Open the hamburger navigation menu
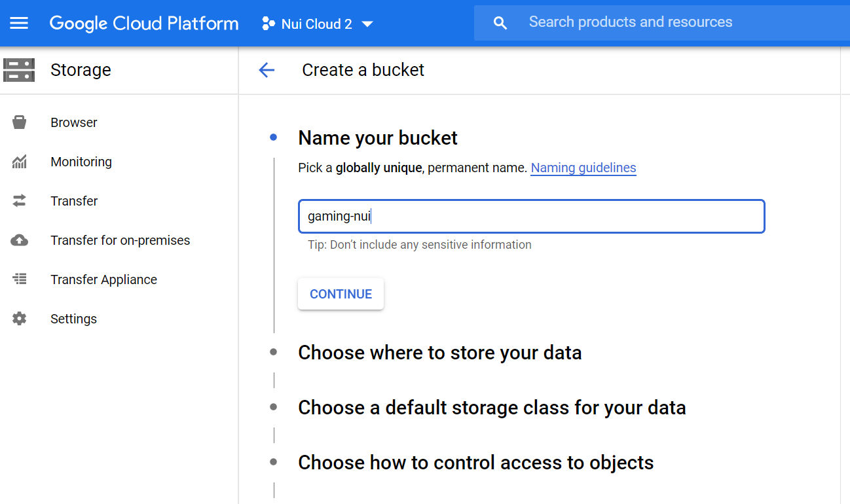850x504 pixels. pyautogui.click(x=19, y=24)
